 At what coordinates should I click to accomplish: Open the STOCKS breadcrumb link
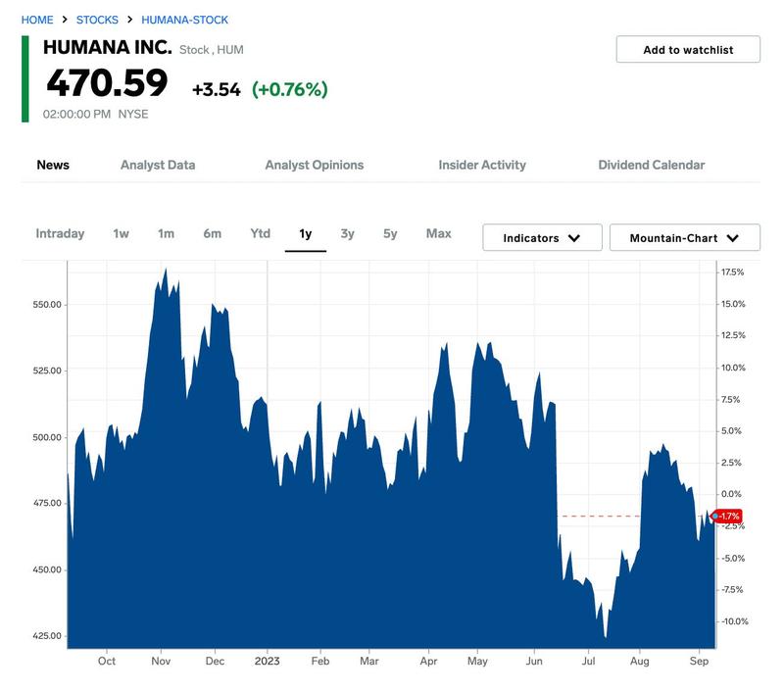pyautogui.click(x=97, y=20)
